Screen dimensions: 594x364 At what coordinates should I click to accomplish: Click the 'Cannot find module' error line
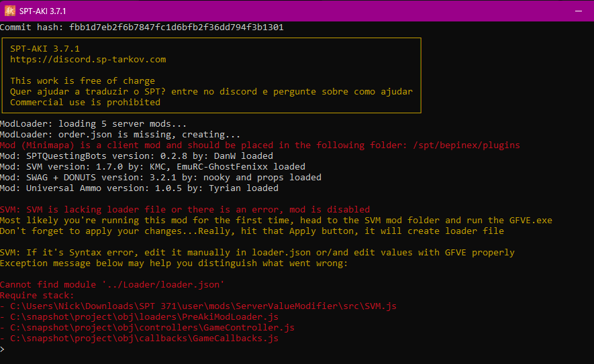[112, 284]
